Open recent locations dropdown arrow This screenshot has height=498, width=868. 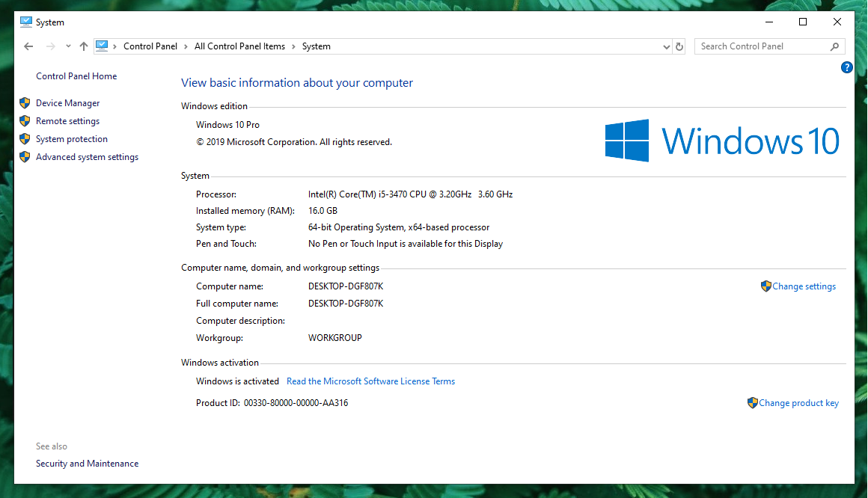coord(68,46)
